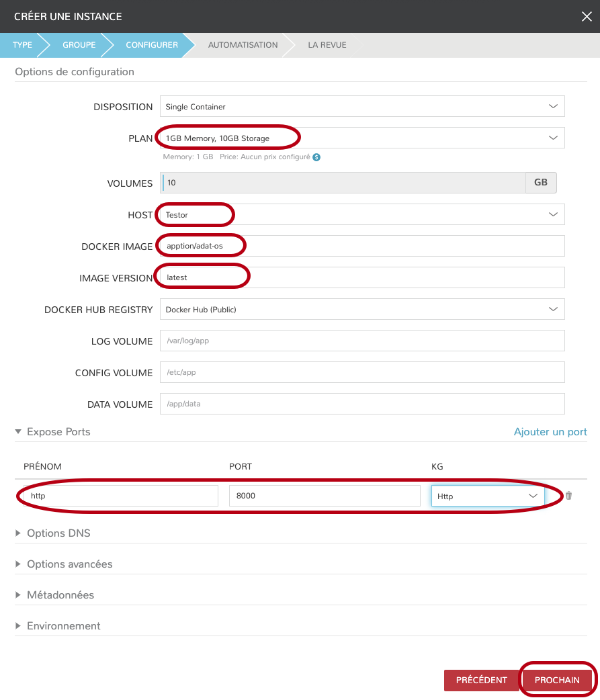Open the Http protocol dropdown
The width and height of the screenshot is (600, 700).
487,496
